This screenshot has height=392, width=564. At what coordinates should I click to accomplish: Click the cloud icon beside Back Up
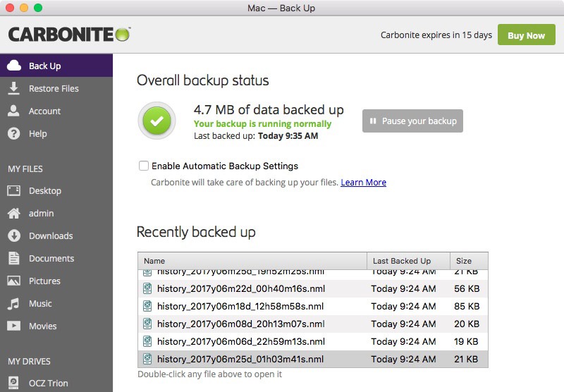[x=14, y=66]
